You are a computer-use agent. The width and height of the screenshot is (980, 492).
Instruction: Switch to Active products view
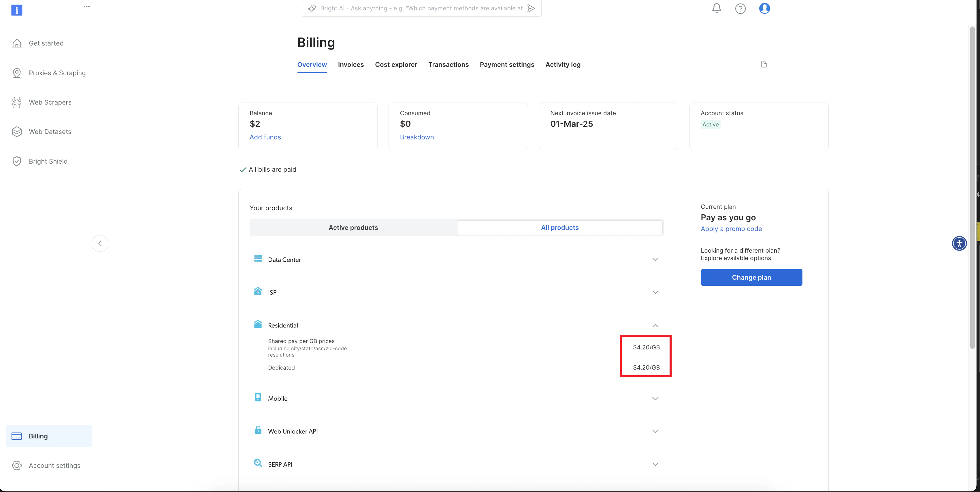pyautogui.click(x=353, y=227)
